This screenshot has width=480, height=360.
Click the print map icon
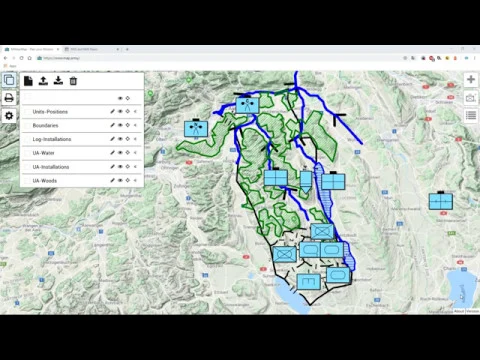click(x=9, y=98)
